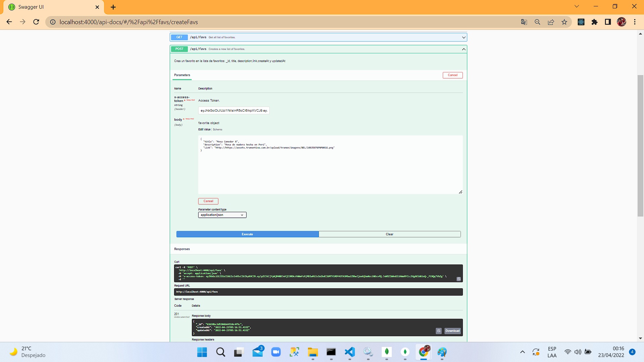Click the zoom magnifier icon in address bar
The image size is (644, 362).
(537, 22)
